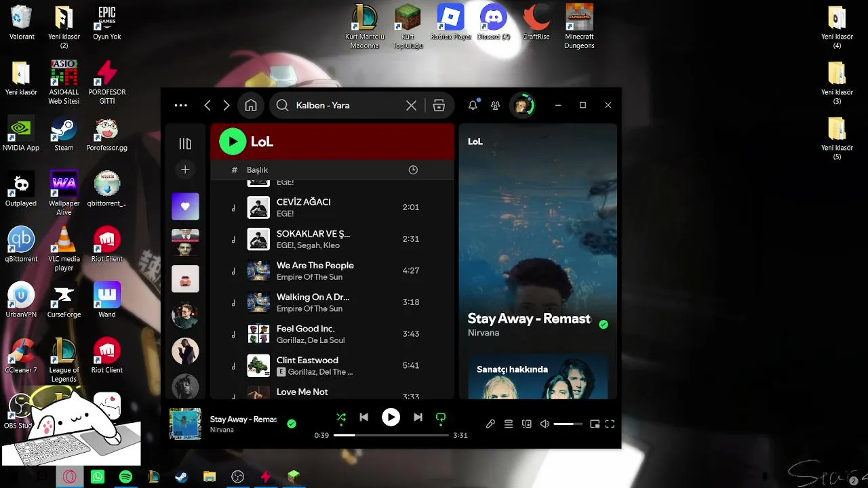868x488 pixels.
Task: Create a new playlist with the plus icon
Action: coord(185,169)
